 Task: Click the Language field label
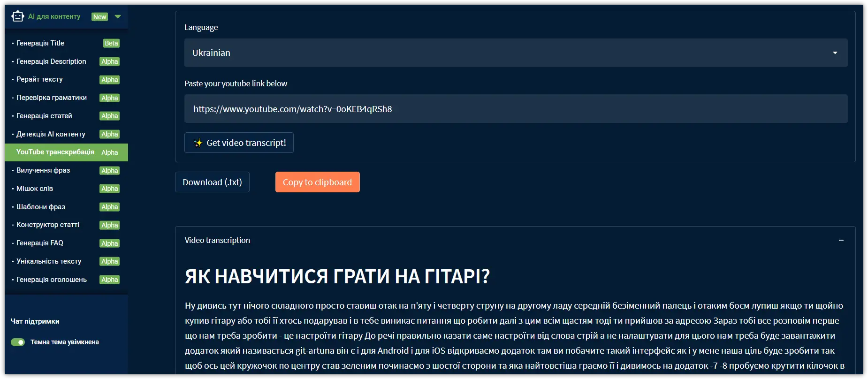[201, 28]
